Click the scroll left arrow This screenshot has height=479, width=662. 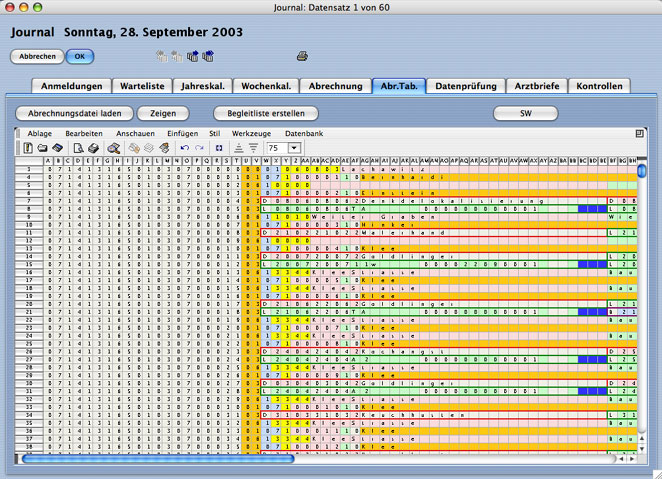(x=621, y=459)
